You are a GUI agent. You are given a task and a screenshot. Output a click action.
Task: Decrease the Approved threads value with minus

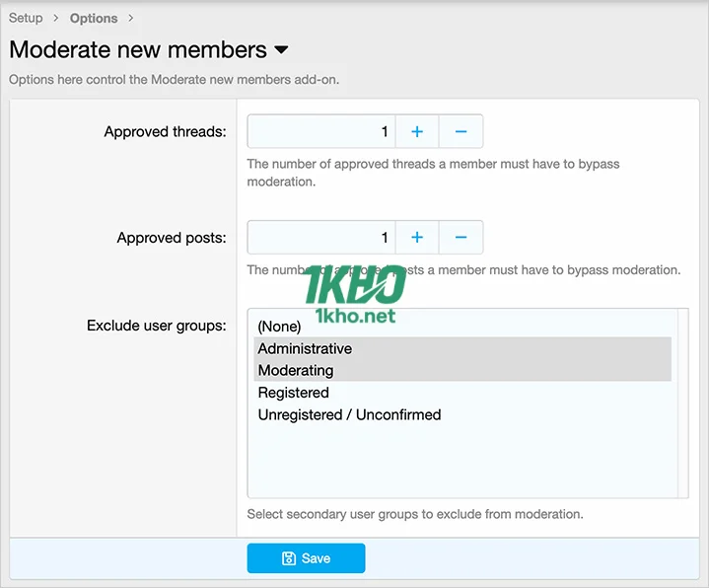(461, 131)
